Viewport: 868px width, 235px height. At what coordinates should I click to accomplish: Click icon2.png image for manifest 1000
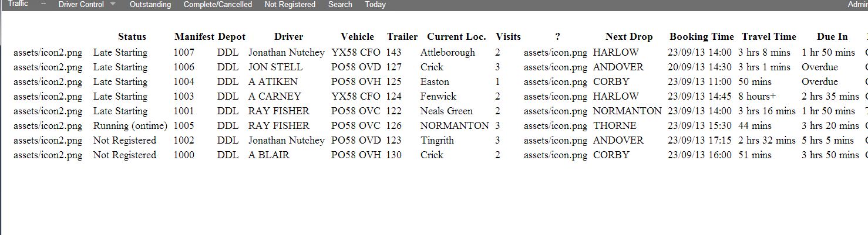click(48, 155)
